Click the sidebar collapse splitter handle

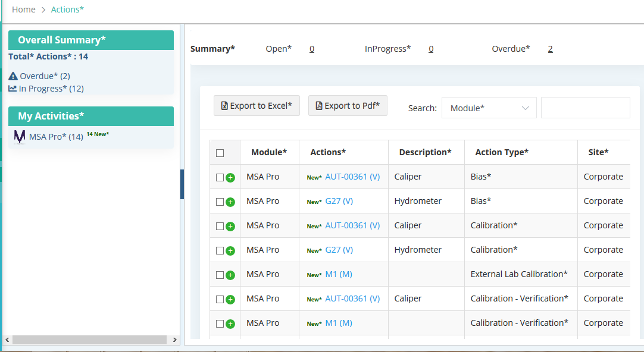[182, 184]
